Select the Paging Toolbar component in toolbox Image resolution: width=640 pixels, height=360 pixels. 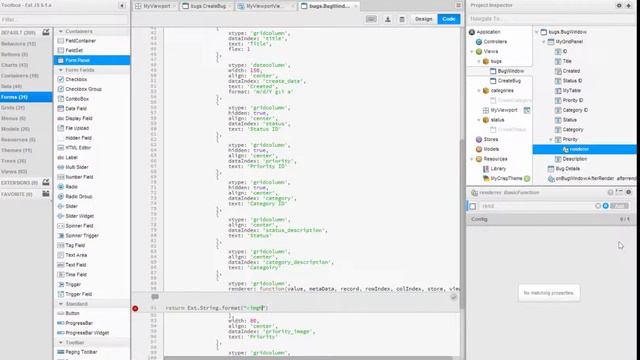pos(92,352)
